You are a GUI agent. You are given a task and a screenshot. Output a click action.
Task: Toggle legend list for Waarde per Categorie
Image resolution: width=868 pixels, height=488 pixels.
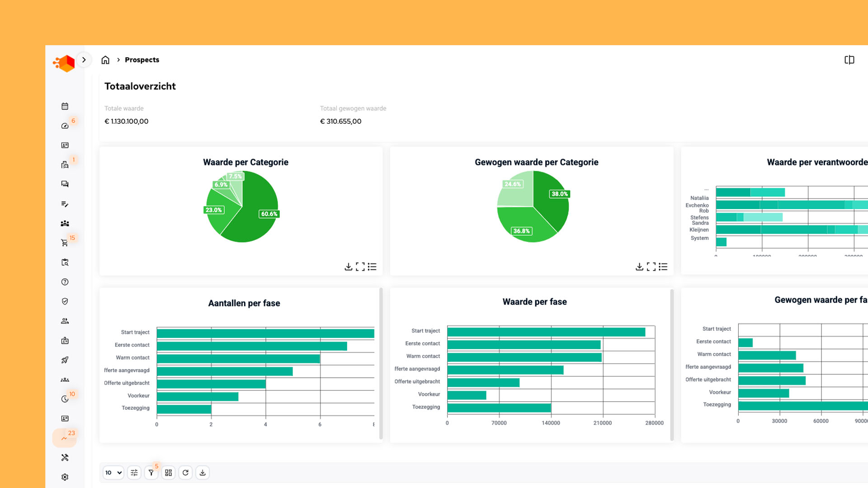pos(372,267)
